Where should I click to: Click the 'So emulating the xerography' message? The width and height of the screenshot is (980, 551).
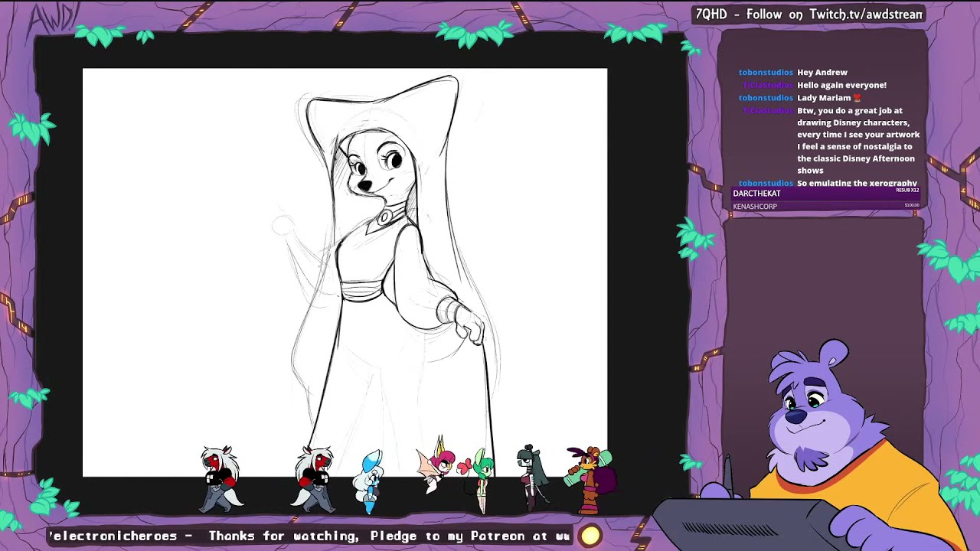[857, 184]
